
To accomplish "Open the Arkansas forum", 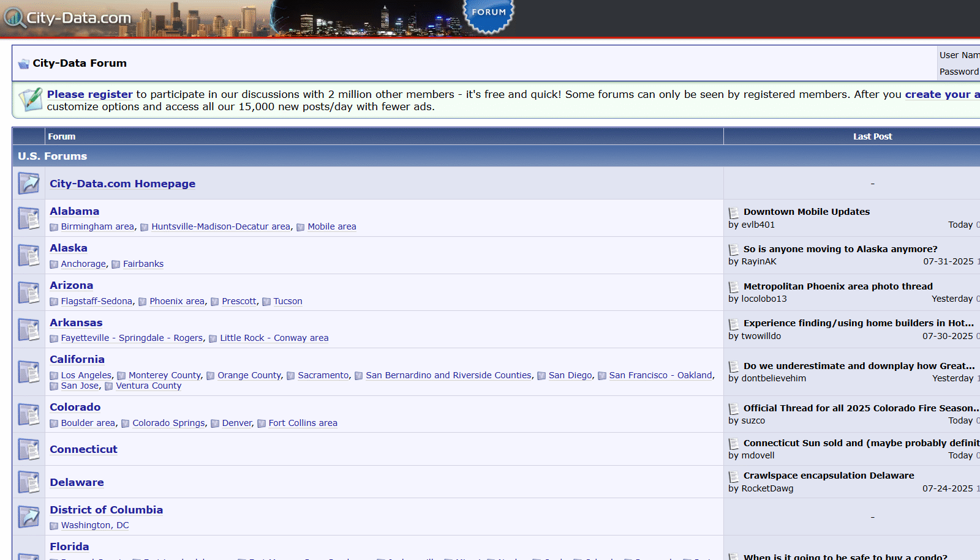I will 76,323.
